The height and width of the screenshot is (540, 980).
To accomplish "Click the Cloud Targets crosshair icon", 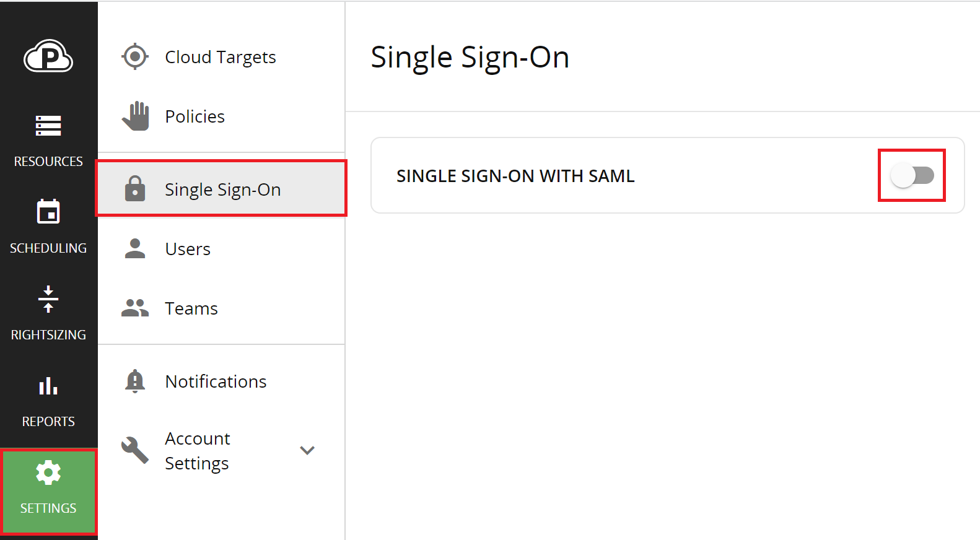I will pos(135,57).
